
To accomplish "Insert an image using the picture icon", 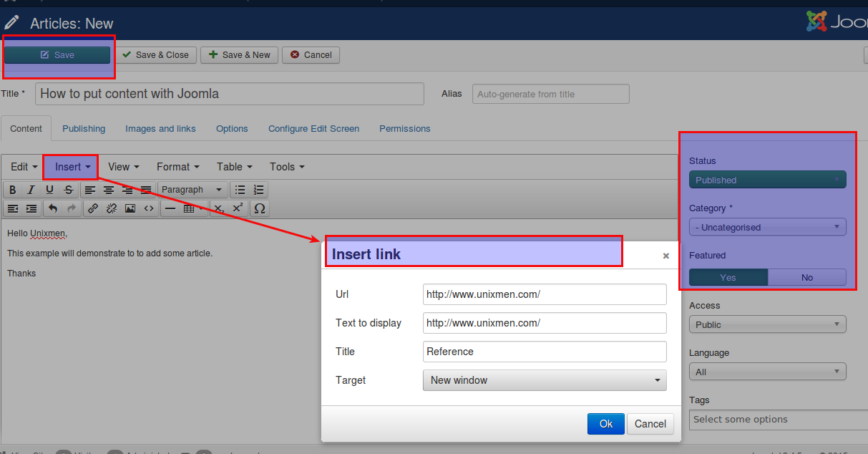I will (130, 208).
